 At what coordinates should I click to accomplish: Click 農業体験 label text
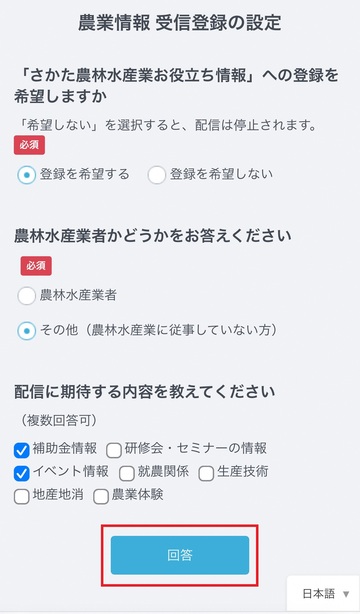click(137, 495)
